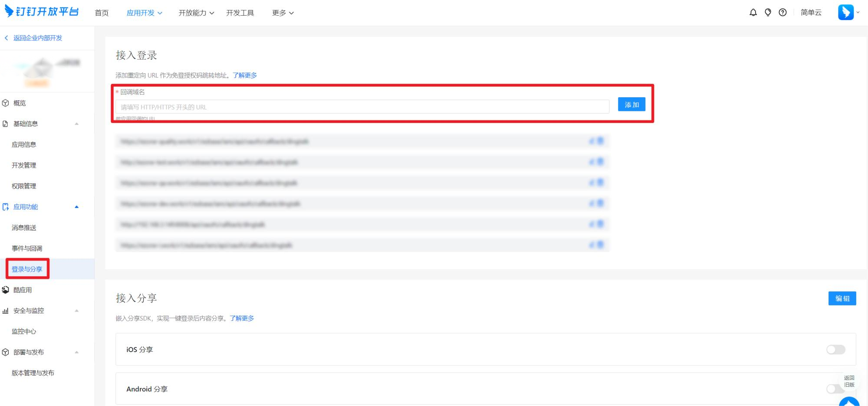Click the 钉钉开放平台 logo
Image resolution: width=868 pixels, height=406 pixels.
tap(42, 12)
